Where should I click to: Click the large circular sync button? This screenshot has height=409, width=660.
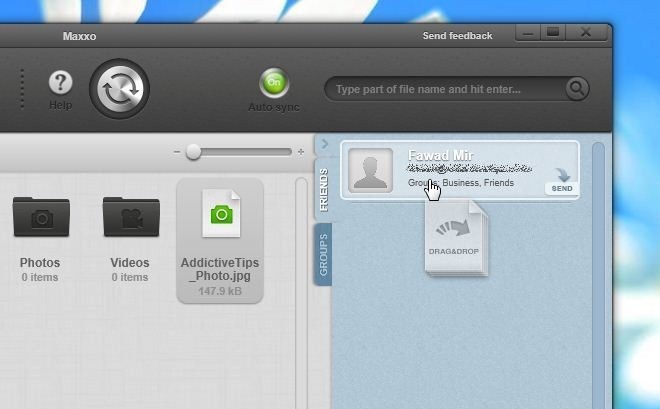[120, 89]
